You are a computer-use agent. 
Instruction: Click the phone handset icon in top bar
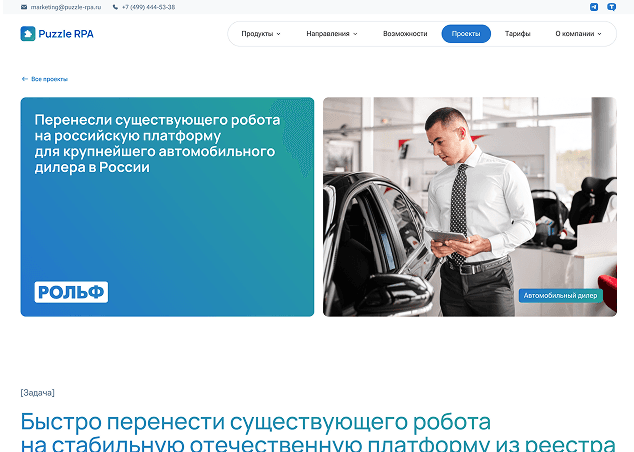pyautogui.click(x=115, y=7)
